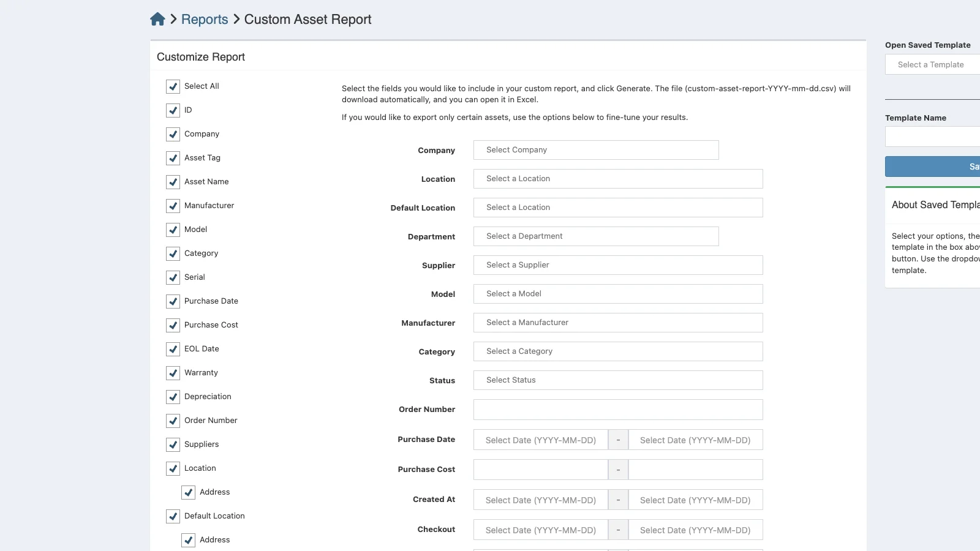This screenshot has height=551, width=980.
Task: Uncheck the Manufacturer field checkbox
Action: pyautogui.click(x=173, y=206)
